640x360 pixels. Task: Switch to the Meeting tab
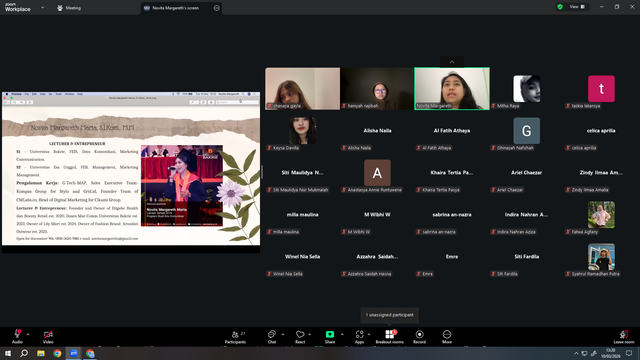[69, 8]
